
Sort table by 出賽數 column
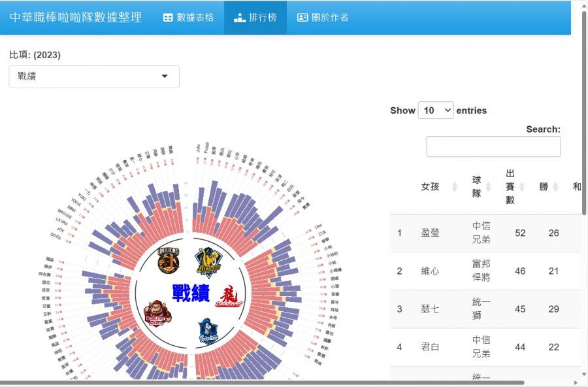515,186
